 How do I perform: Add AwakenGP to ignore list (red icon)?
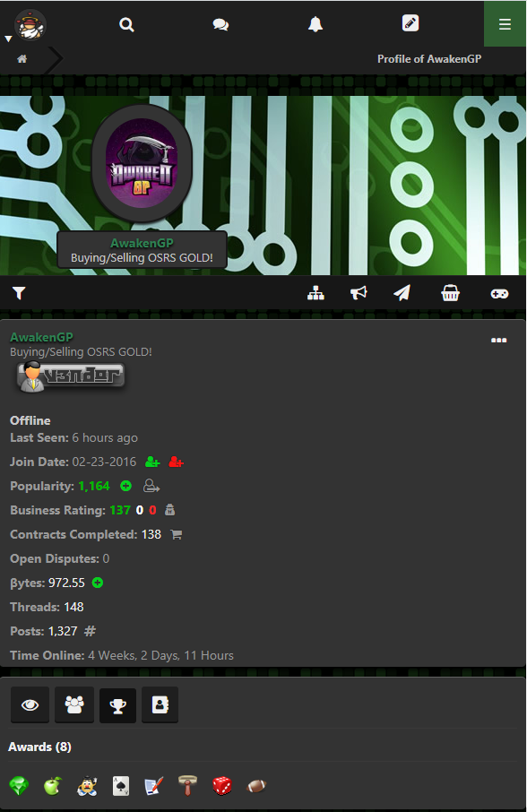pyautogui.click(x=176, y=462)
